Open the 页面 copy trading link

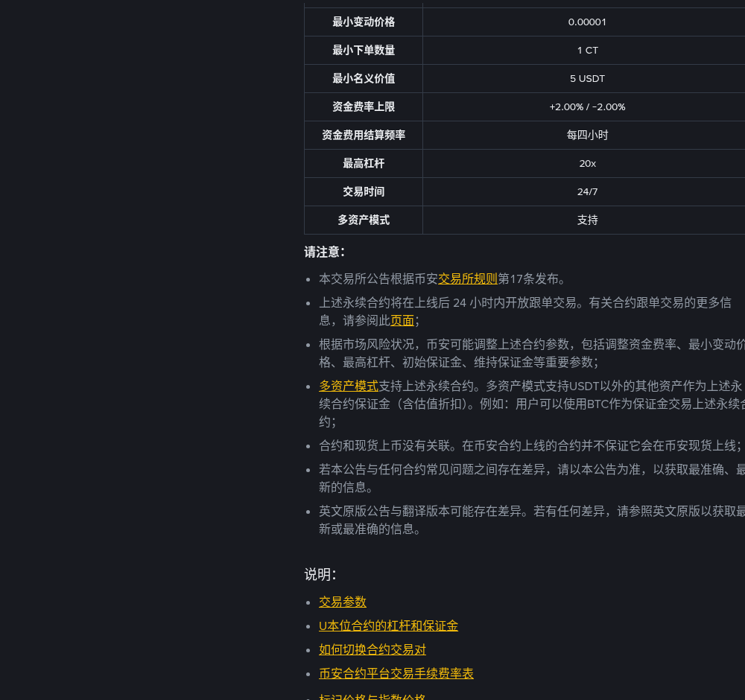click(402, 320)
